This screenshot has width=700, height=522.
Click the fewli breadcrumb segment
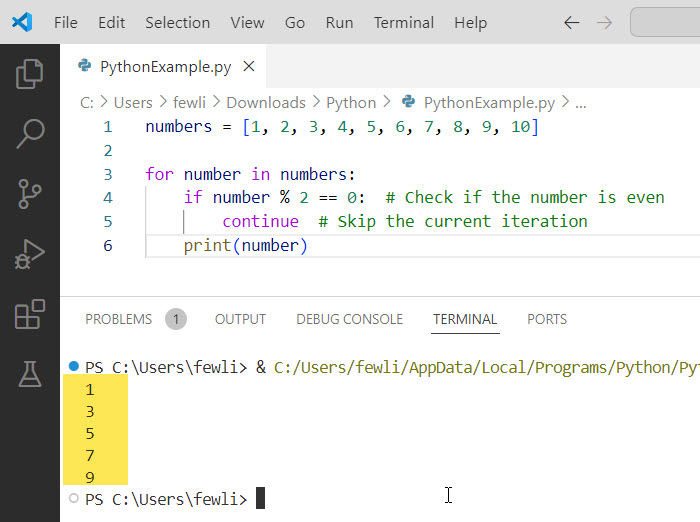[189, 103]
